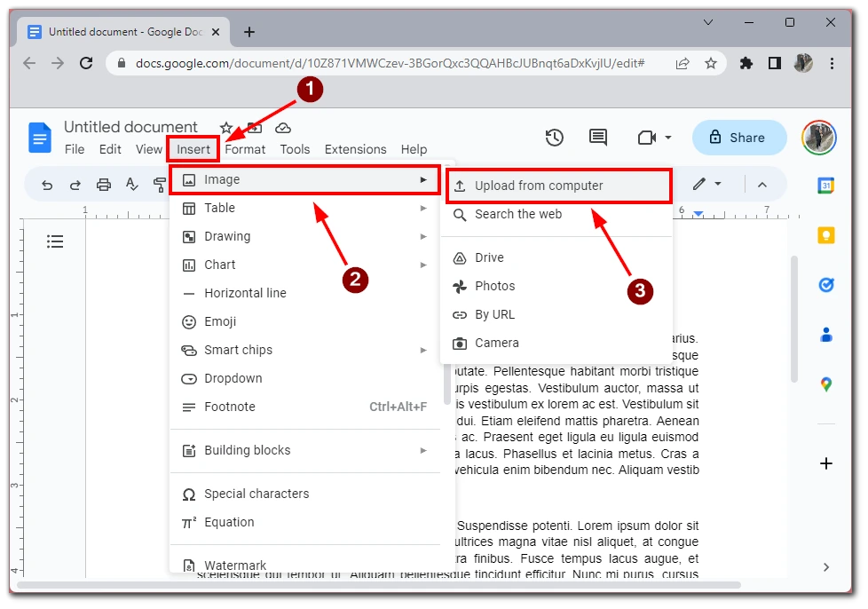Open the video meeting dropdown
The height and width of the screenshot is (609, 868).
pos(655,138)
